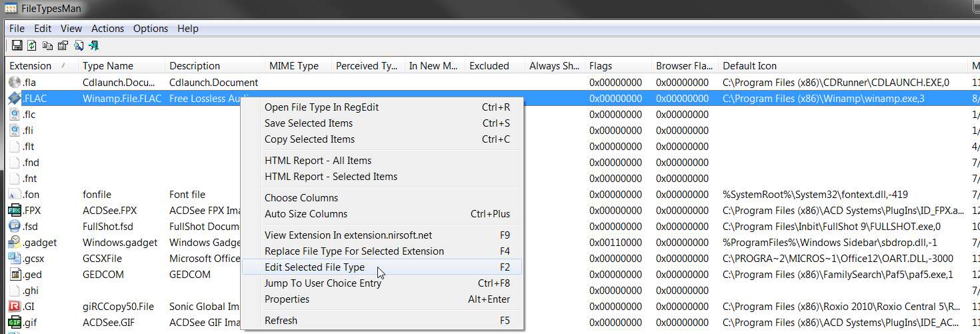Sort by the In New Menu column header

(x=435, y=66)
